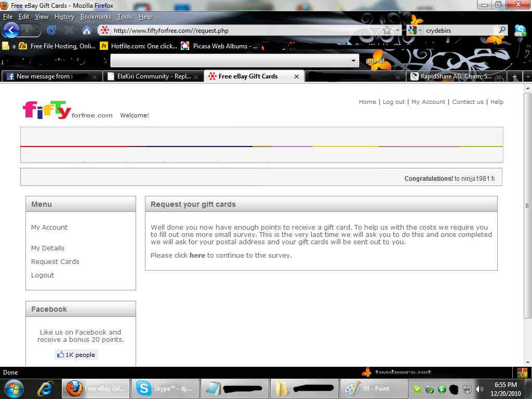Click the Home link in top navigation
Viewport: 532px width, 399px height.
click(367, 102)
